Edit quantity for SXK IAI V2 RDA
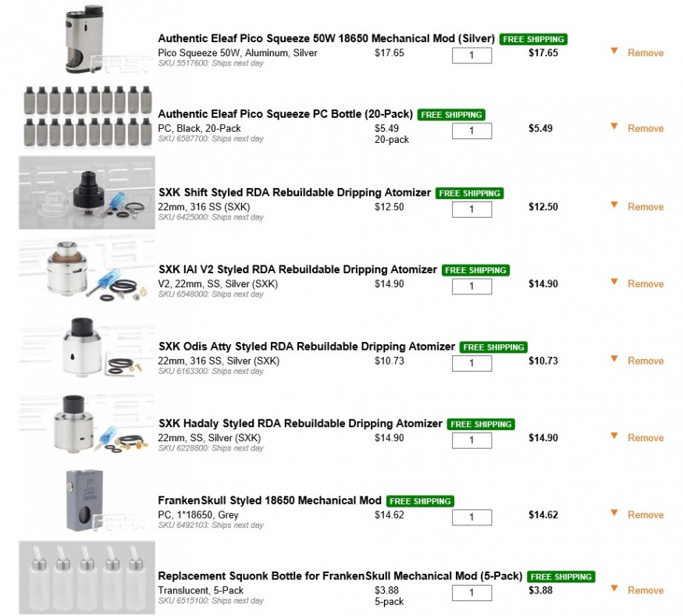Screen dimensions: 683x616 pyautogui.click(x=471, y=287)
